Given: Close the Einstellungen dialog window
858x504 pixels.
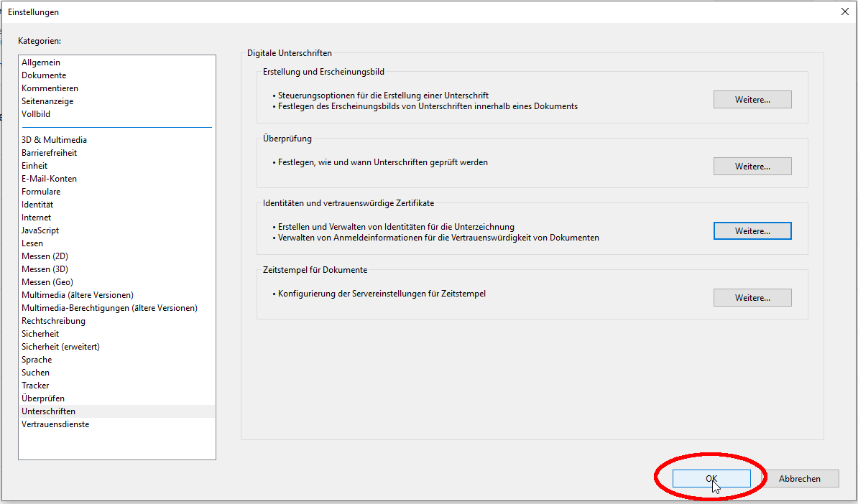Looking at the screenshot, I should pos(844,11).
